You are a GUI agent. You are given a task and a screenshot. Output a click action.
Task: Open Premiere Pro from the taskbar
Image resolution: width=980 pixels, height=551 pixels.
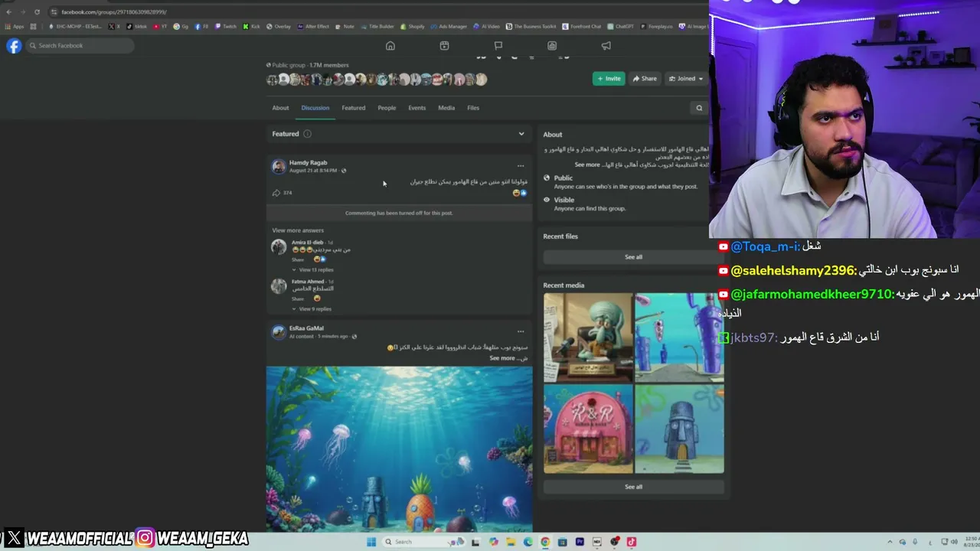coord(580,542)
